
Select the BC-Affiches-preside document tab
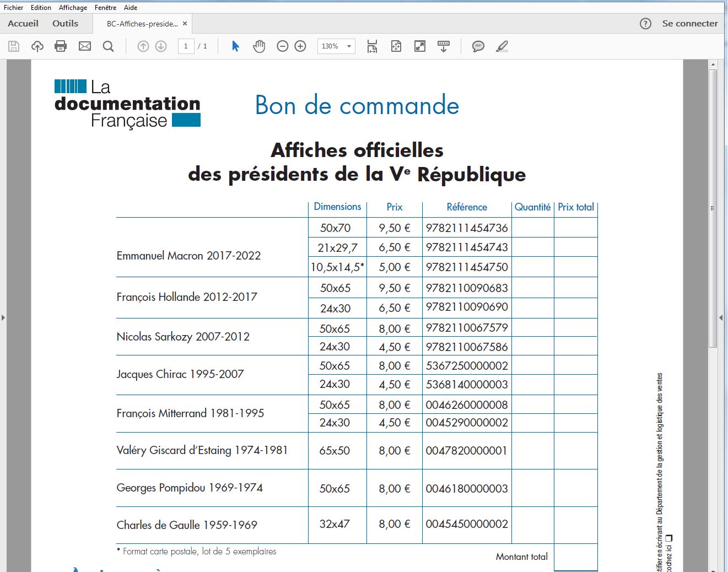142,24
